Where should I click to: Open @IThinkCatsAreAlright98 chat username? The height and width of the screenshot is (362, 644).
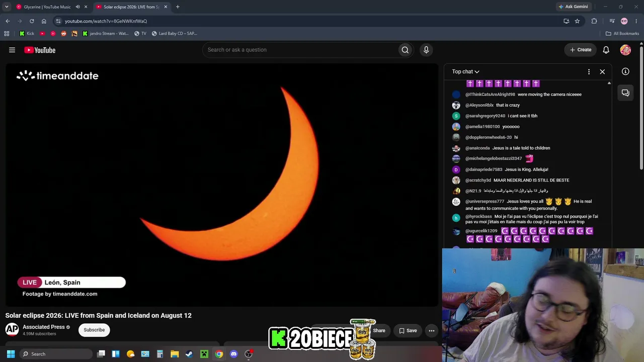pyautogui.click(x=490, y=95)
